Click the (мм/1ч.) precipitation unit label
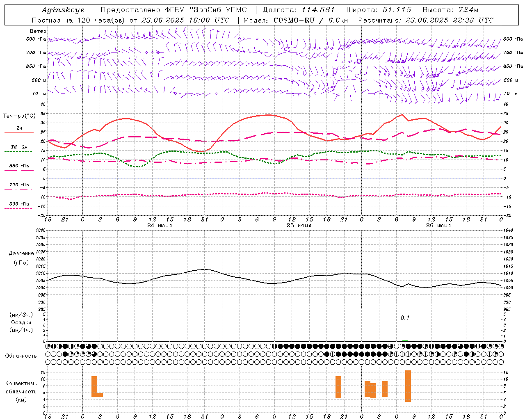 [x=21, y=330]
